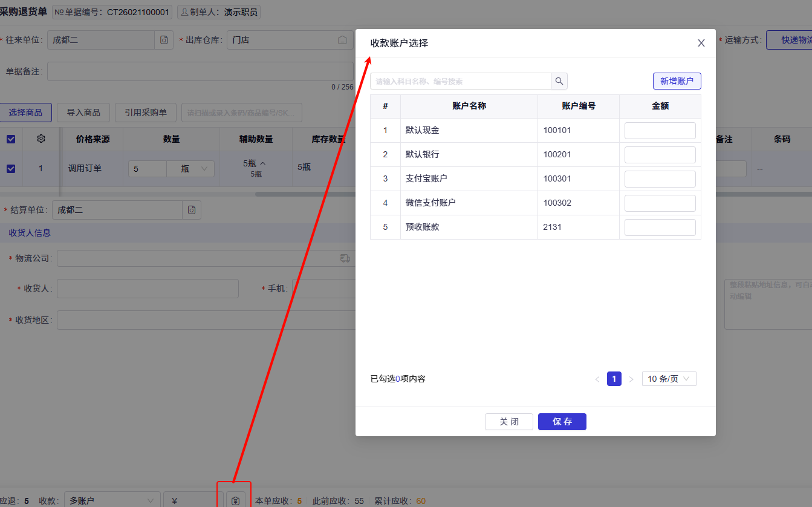Click the 金额 input for 默认现金

(x=660, y=131)
